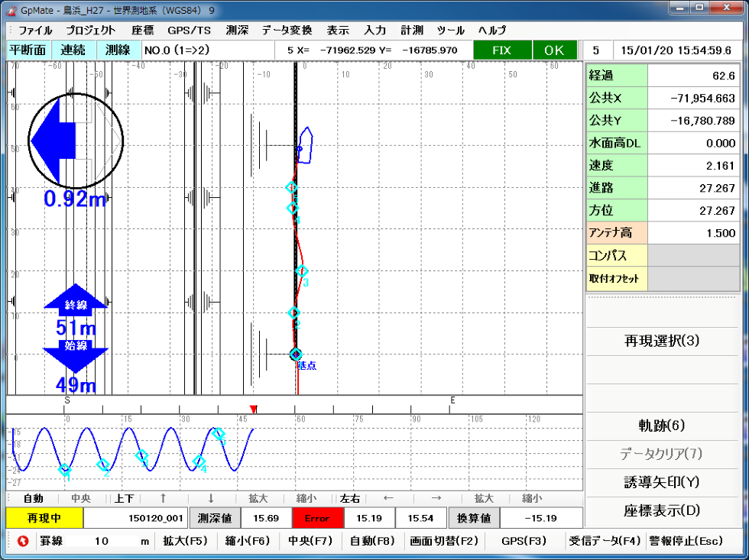Click the right arrow → profile button

[x=436, y=498]
